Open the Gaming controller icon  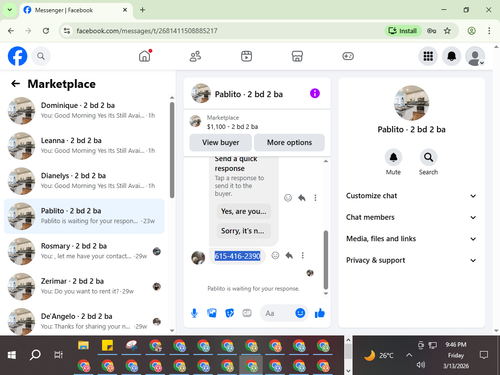(348, 56)
